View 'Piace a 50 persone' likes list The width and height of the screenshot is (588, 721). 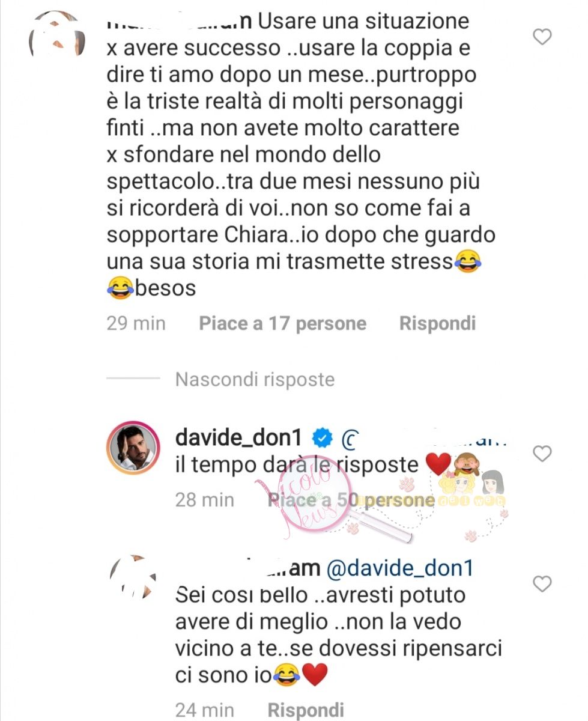coord(351,500)
